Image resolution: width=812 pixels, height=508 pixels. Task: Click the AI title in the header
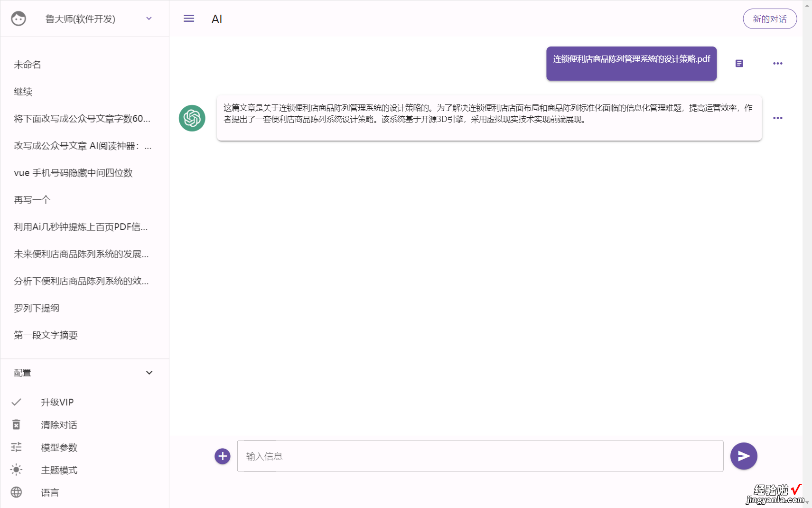(216, 19)
